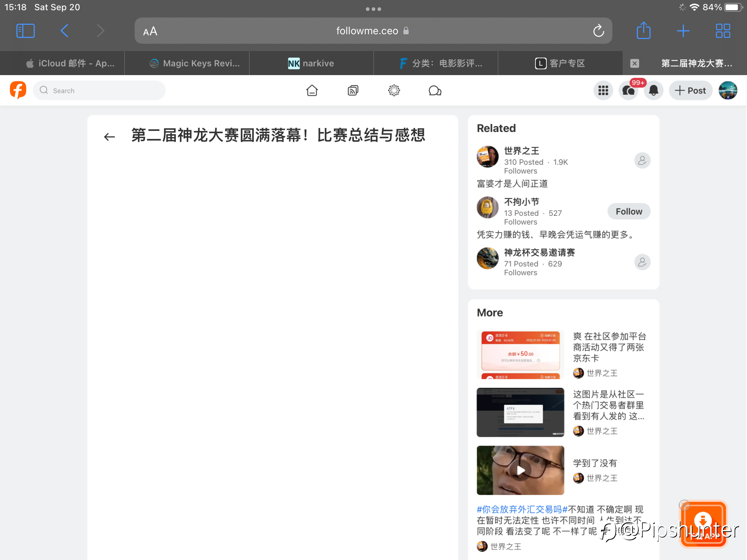Open the chat bubbles messages icon

coord(435,90)
